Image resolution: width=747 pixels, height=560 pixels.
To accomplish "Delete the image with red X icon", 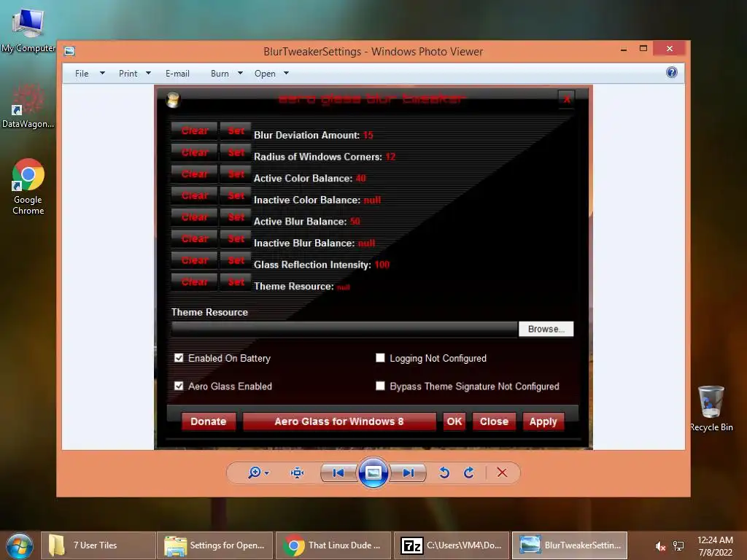I will point(502,472).
